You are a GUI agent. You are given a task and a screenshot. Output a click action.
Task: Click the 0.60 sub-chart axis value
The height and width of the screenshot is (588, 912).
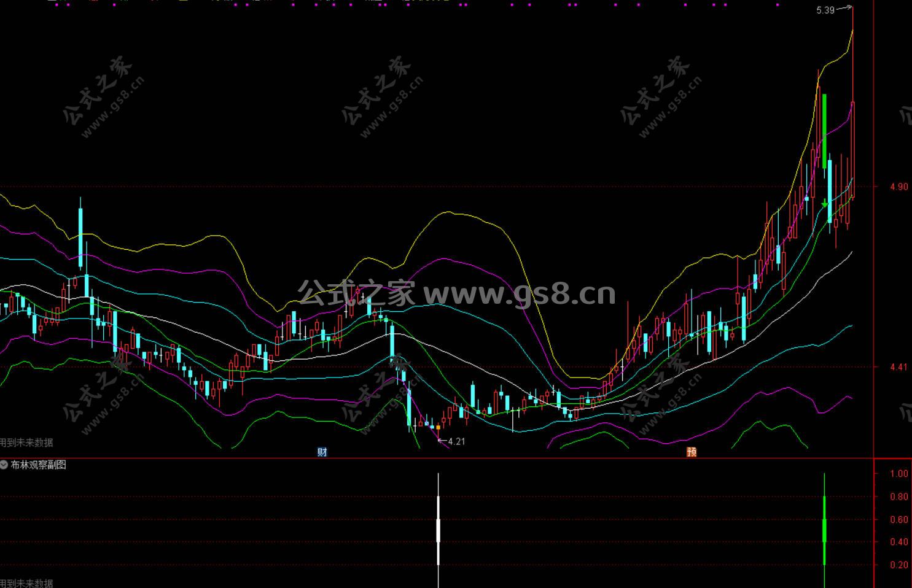tap(899, 519)
